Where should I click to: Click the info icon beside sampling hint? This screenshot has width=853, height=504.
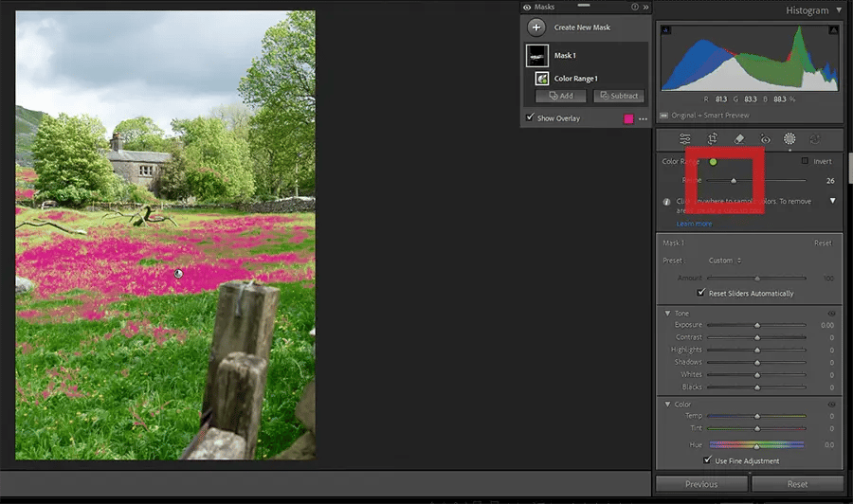pyautogui.click(x=666, y=202)
